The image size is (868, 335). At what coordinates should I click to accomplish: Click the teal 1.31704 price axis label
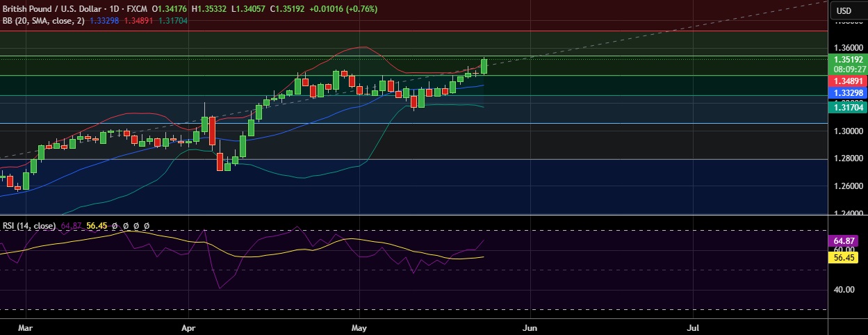tap(849, 108)
